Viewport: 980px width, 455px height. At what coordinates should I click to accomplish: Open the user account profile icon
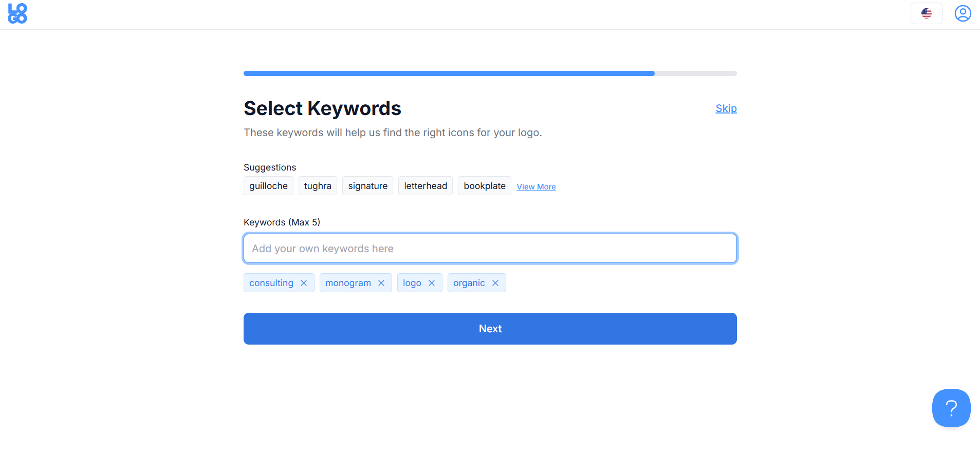tap(963, 13)
